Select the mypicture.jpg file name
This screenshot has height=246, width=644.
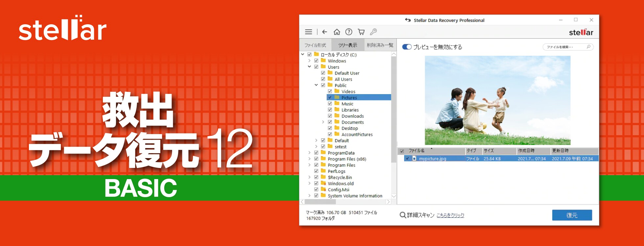click(432, 159)
